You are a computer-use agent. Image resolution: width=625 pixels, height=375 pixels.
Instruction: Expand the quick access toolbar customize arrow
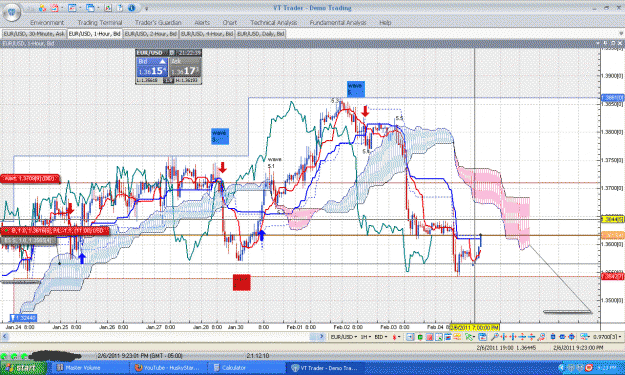pos(146,8)
